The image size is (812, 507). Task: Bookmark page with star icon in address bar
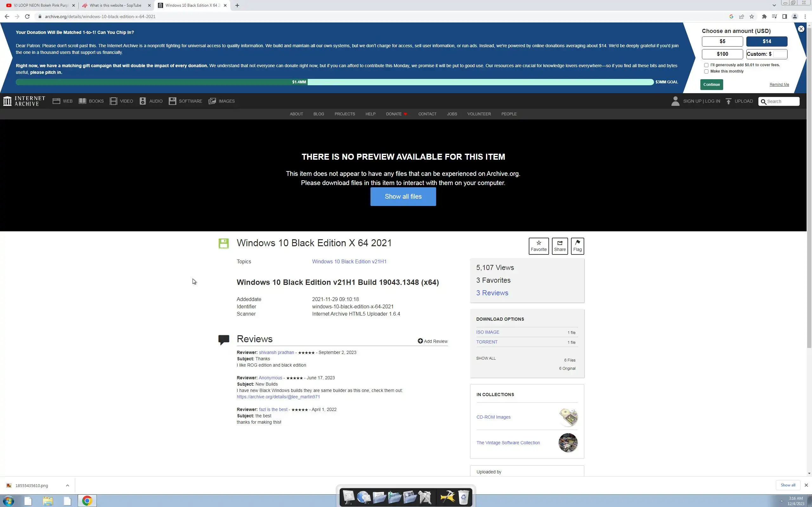(752, 16)
